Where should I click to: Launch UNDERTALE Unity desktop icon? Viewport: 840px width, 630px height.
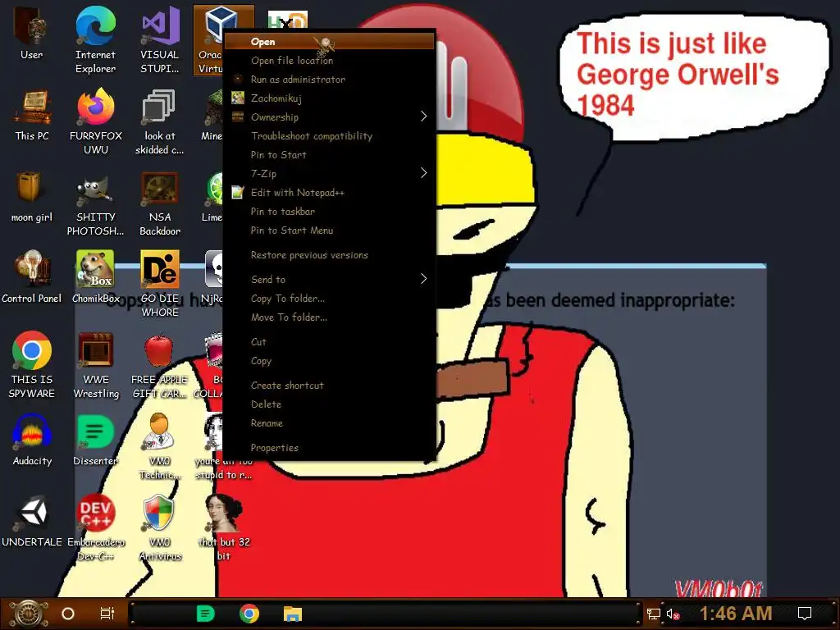point(32,522)
